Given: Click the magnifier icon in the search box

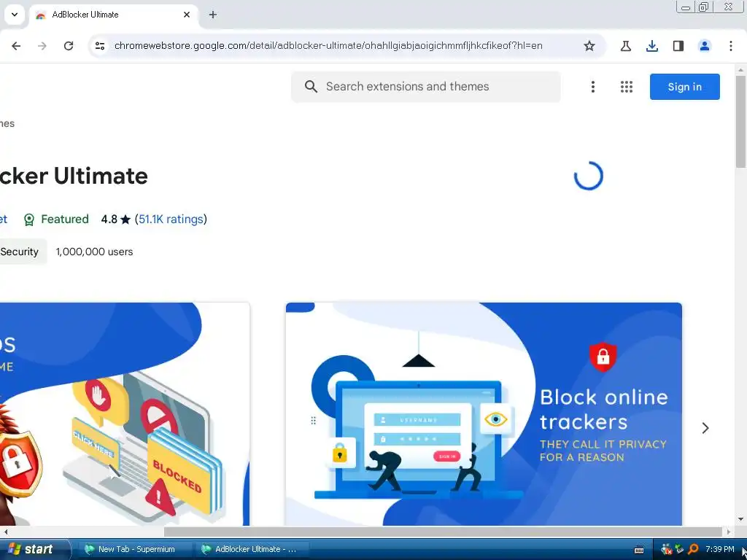Looking at the screenshot, I should click(311, 87).
